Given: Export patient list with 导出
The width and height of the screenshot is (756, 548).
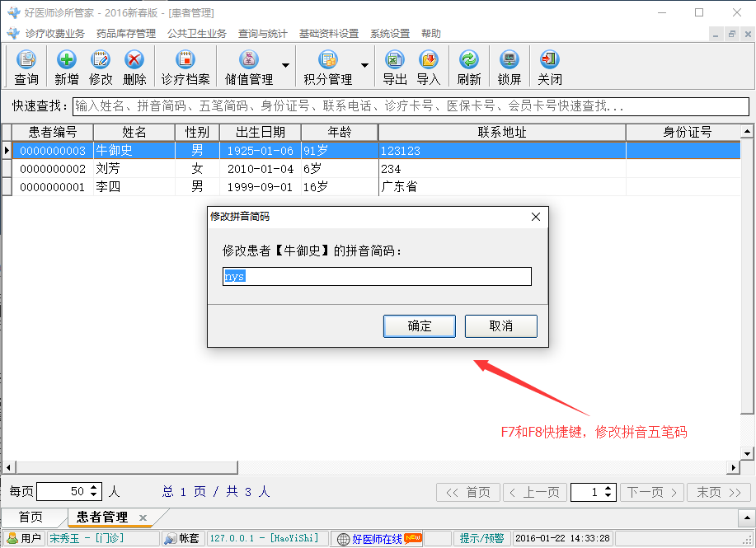Looking at the screenshot, I should 394,67.
